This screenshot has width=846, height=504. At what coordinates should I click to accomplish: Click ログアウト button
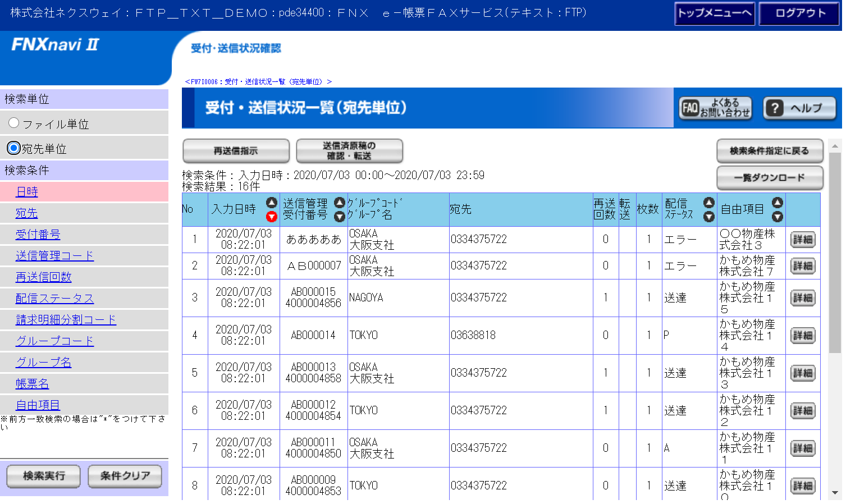(799, 13)
